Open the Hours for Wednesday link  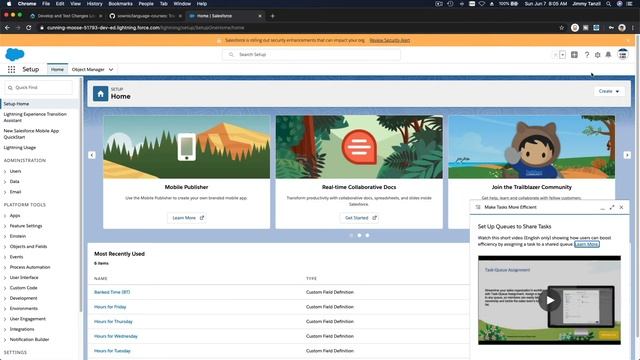click(116, 336)
